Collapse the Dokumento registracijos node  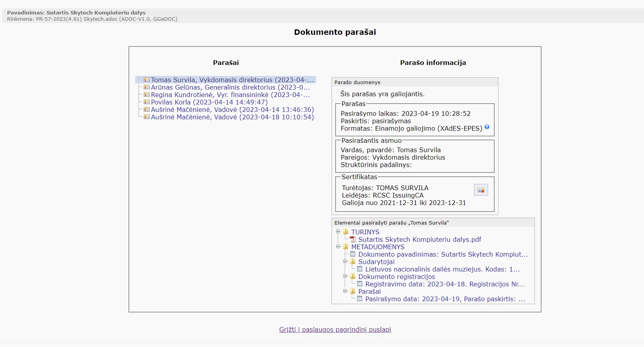tap(345, 276)
